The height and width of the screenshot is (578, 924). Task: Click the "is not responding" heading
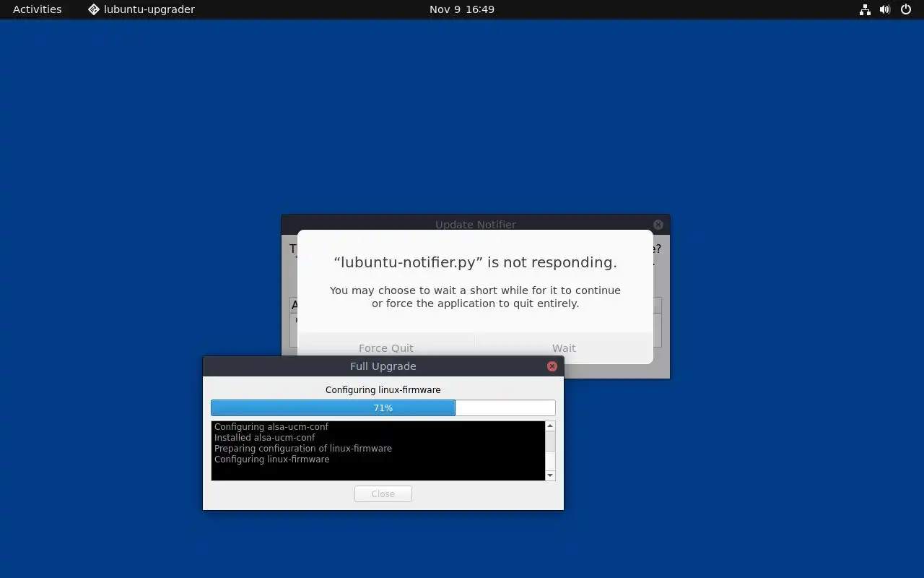475,262
